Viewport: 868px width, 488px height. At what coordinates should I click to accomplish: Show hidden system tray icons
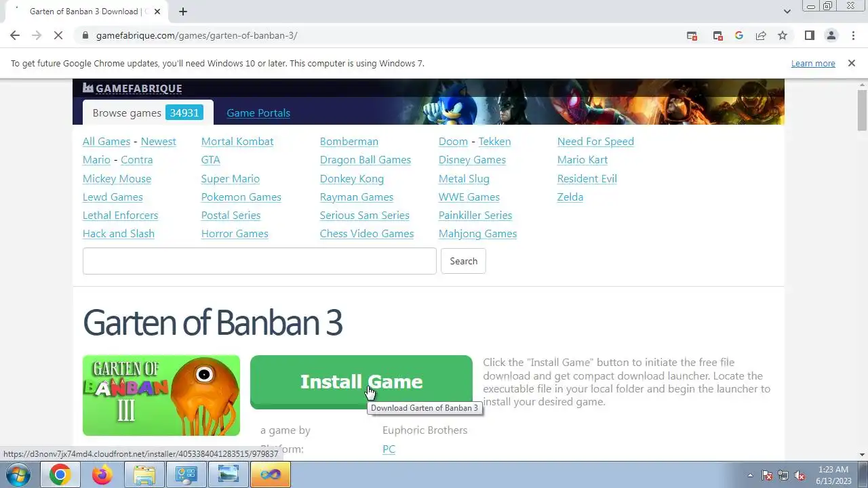(x=750, y=475)
